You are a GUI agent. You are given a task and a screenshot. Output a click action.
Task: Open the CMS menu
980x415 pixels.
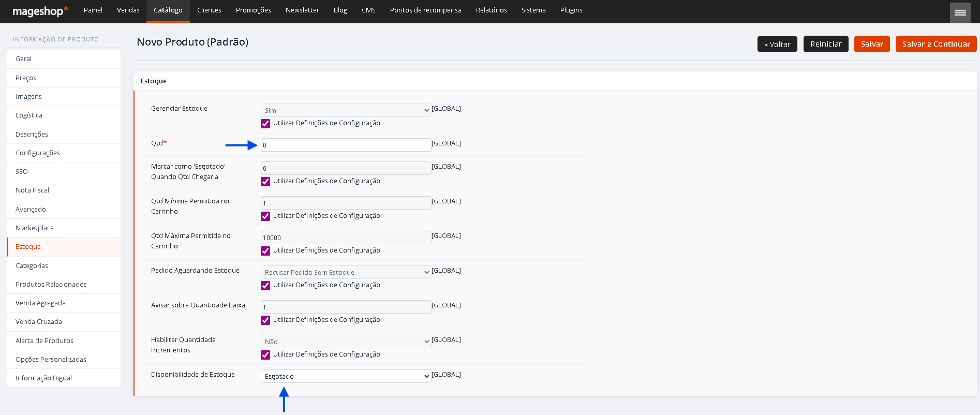[x=368, y=10]
